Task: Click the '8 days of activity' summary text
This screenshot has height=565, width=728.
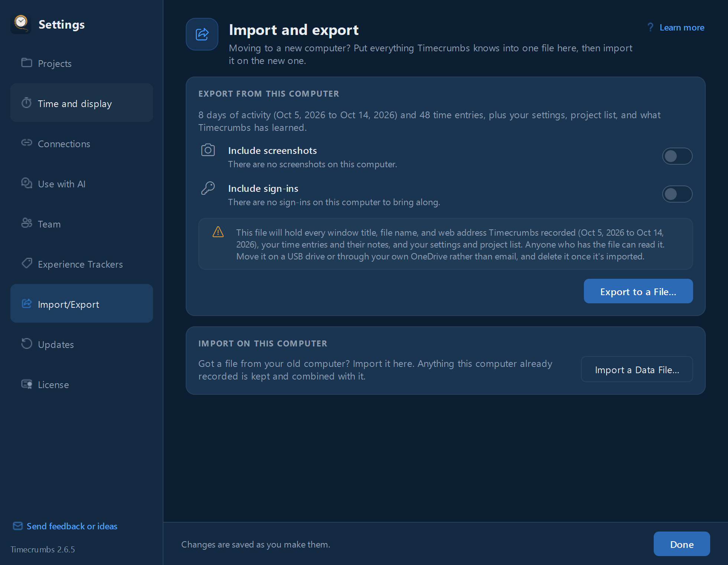Action: point(429,121)
